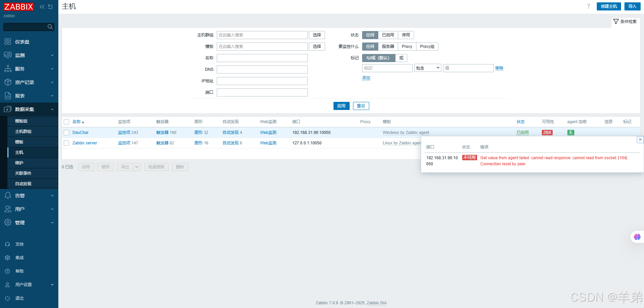
Task: Open the 包含 tag operator dropdown
Action: [x=428, y=68]
